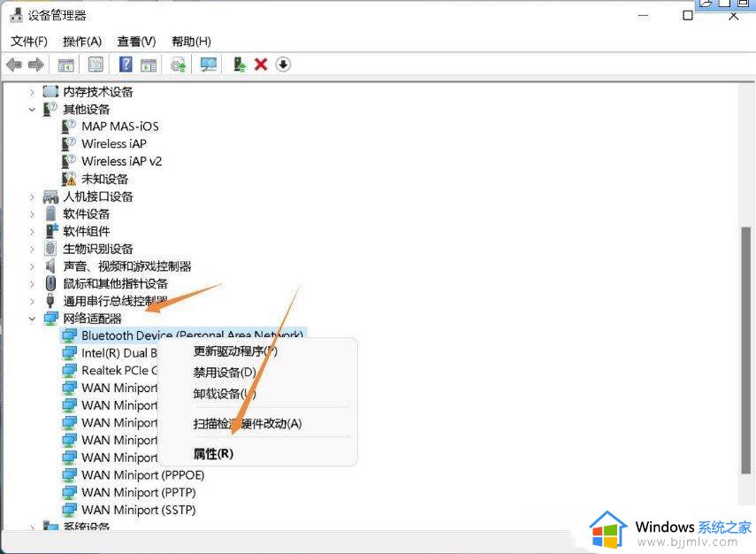Click the 软件组件 category icon

51,231
